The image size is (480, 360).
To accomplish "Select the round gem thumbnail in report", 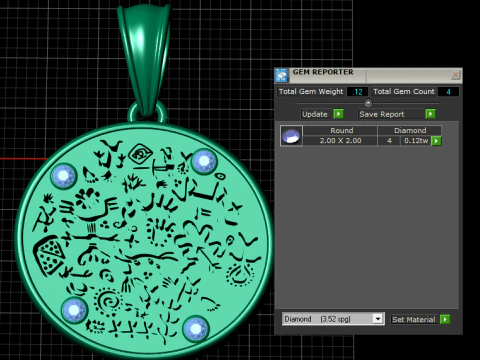I will 291,136.
